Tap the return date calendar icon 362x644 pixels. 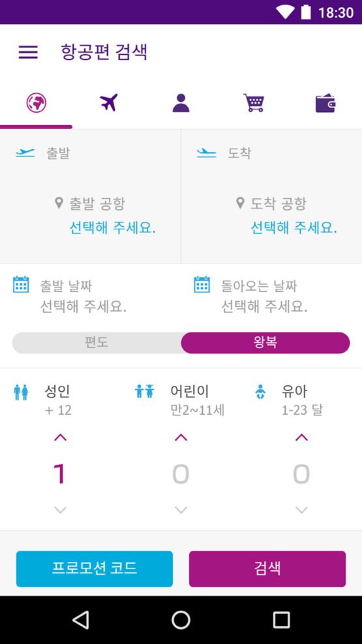click(202, 285)
